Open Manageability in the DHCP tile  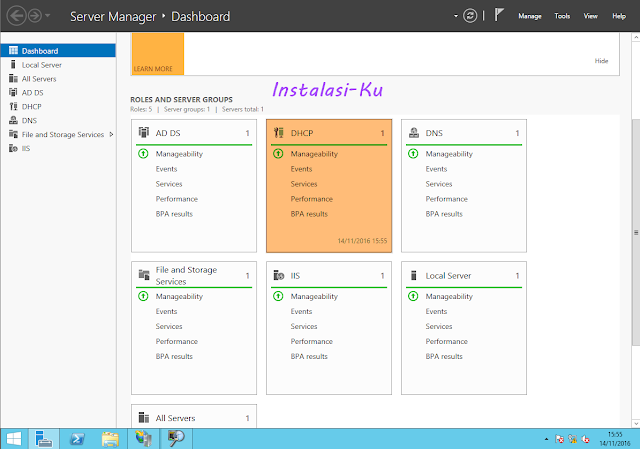coord(314,154)
